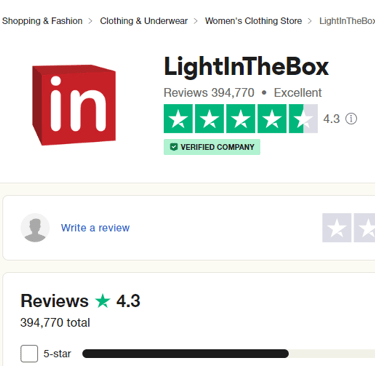The image size is (375, 366).
Task: Click the 5-star rating distribution bar
Action: (229, 354)
